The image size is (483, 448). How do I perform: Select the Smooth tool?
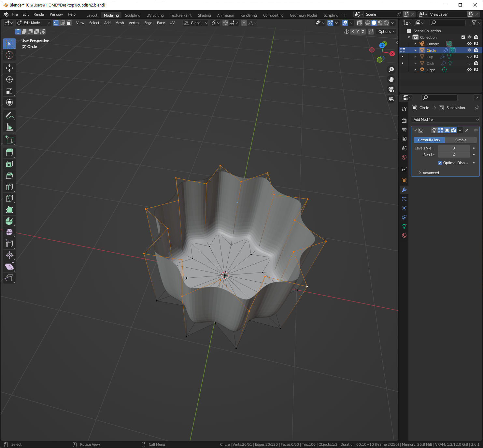[9, 232]
